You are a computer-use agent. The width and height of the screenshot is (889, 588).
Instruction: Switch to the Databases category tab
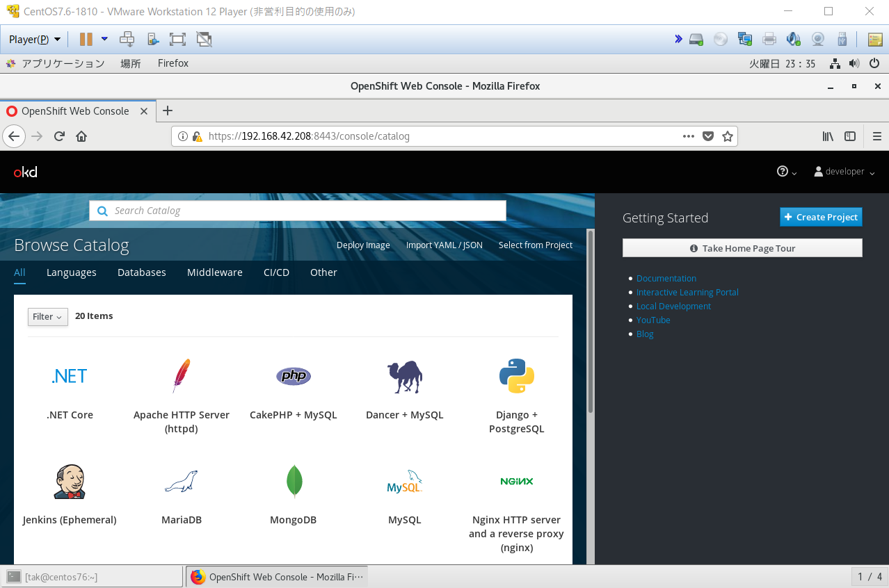(142, 272)
